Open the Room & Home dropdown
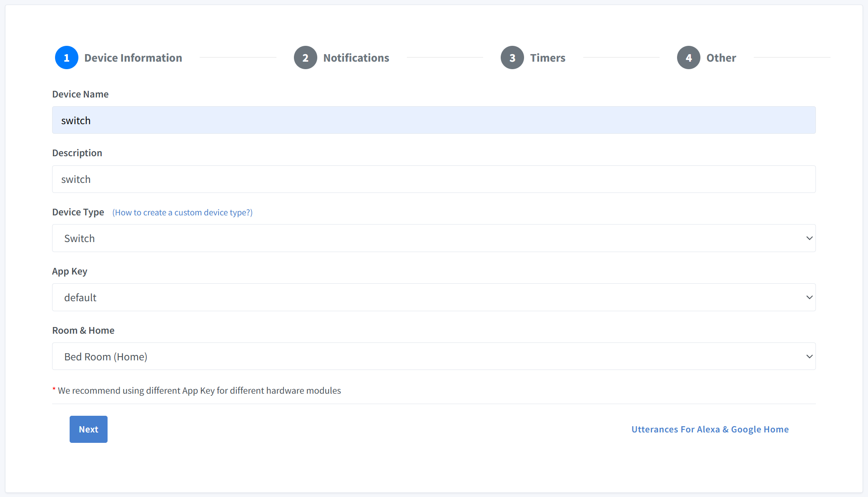 pyautogui.click(x=434, y=356)
